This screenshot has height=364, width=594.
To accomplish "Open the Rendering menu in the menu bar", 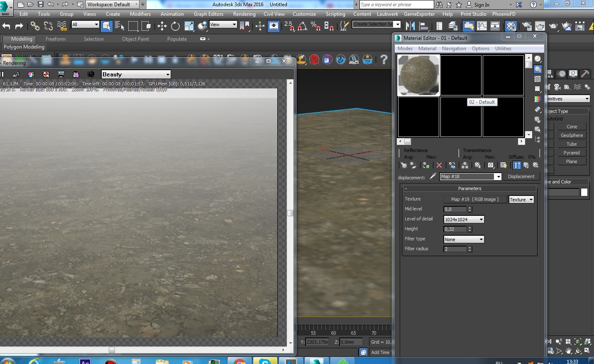I will coord(244,14).
